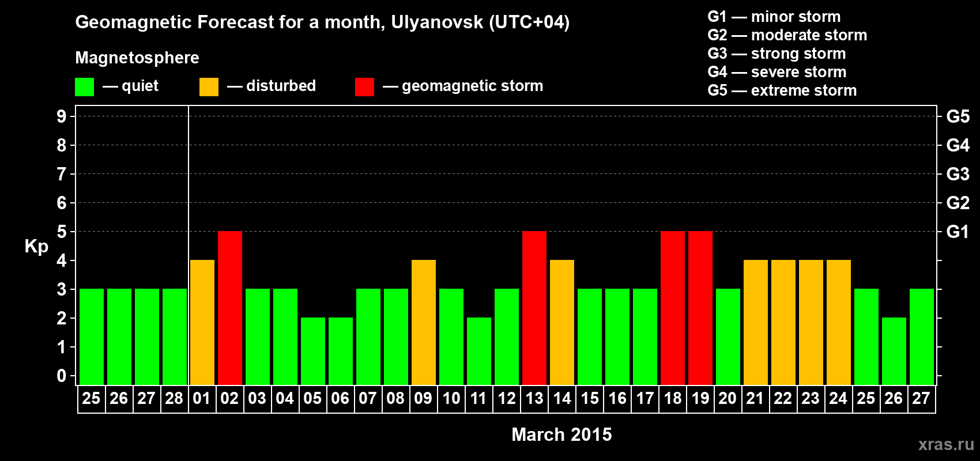Click the date label 22 on the axis

783,399
